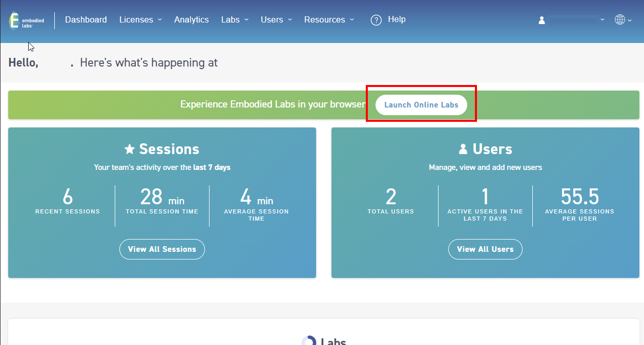Click the user profile avatar icon

(542, 20)
